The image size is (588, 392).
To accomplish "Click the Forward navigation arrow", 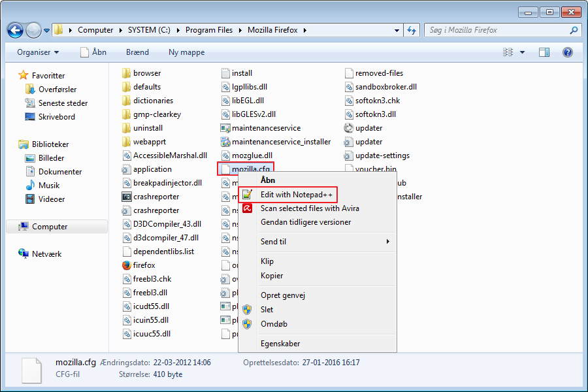I will coord(33,31).
